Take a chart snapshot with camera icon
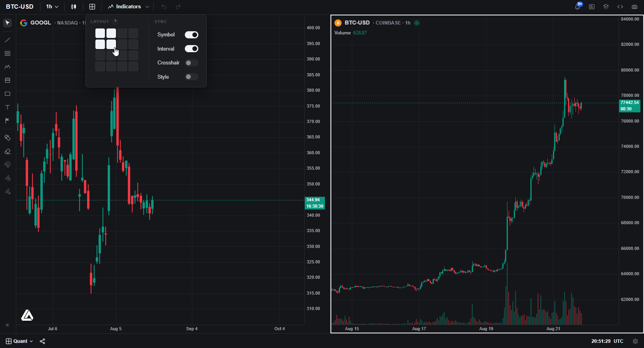The width and height of the screenshot is (644, 348). 635,7
